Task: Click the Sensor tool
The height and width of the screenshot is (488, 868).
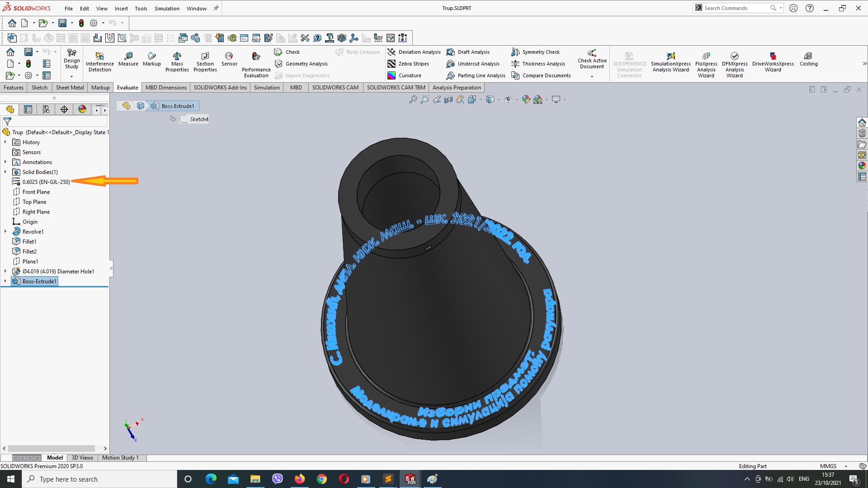Action: (x=229, y=59)
